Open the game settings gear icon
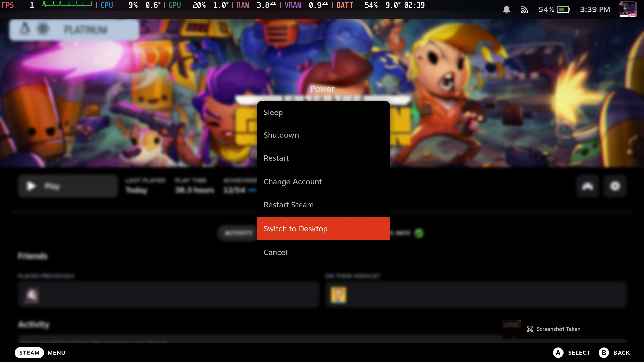The height and width of the screenshot is (362, 644). (x=615, y=186)
